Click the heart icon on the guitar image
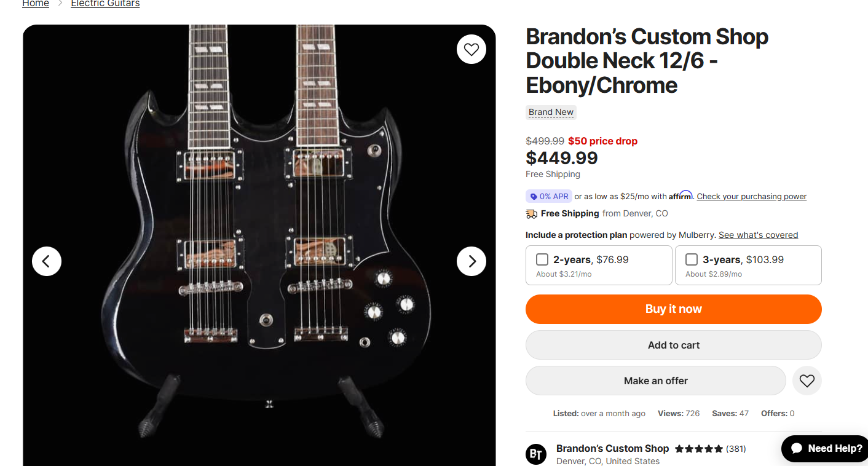The height and width of the screenshot is (466, 868). tap(471, 50)
